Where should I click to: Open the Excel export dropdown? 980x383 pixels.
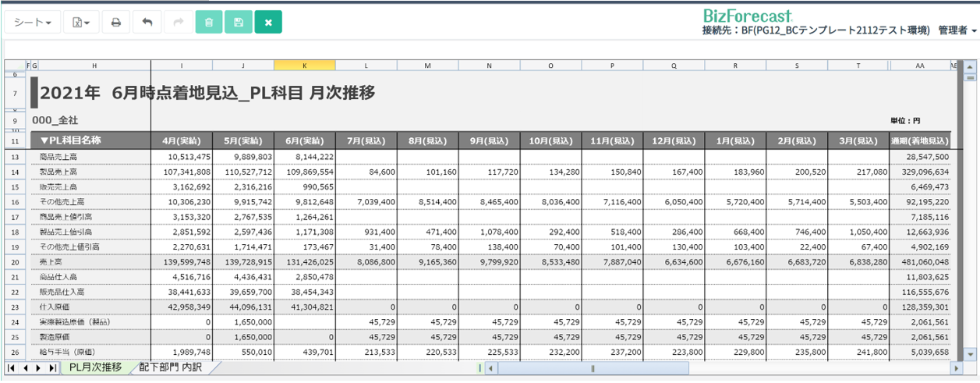click(81, 23)
